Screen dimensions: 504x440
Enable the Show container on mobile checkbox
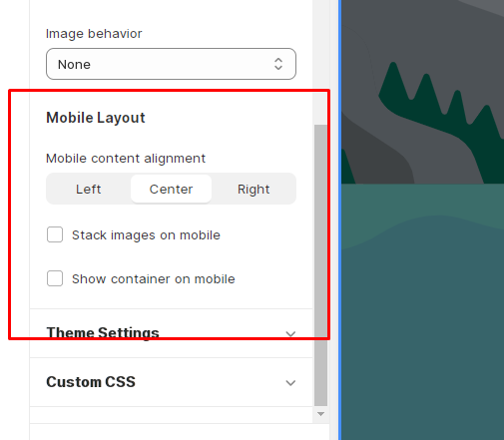55,278
